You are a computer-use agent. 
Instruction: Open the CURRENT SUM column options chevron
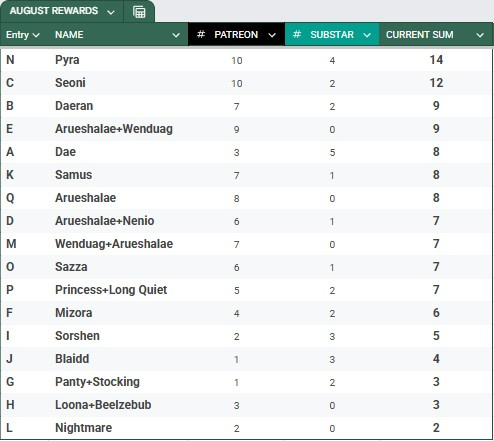(480, 35)
